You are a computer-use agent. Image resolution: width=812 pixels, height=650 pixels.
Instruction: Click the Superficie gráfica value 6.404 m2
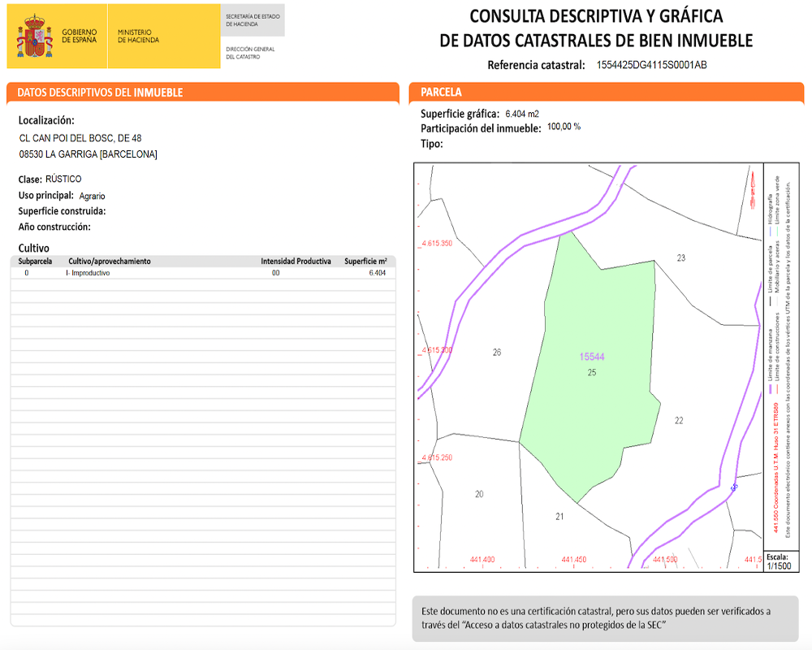pos(522,114)
